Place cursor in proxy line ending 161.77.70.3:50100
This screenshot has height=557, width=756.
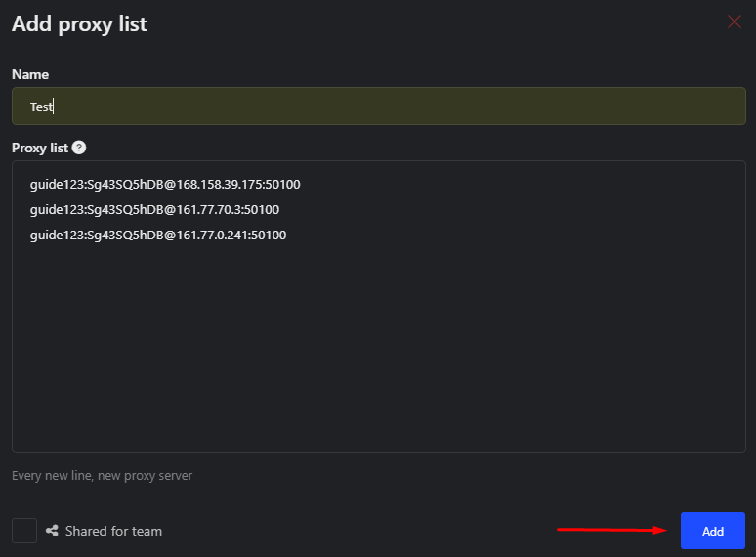tap(154, 210)
